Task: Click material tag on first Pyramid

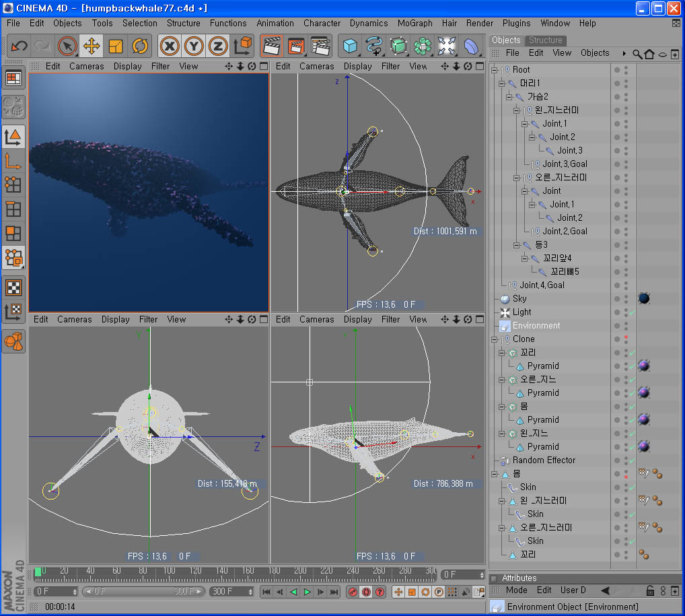Action: click(644, 366)
